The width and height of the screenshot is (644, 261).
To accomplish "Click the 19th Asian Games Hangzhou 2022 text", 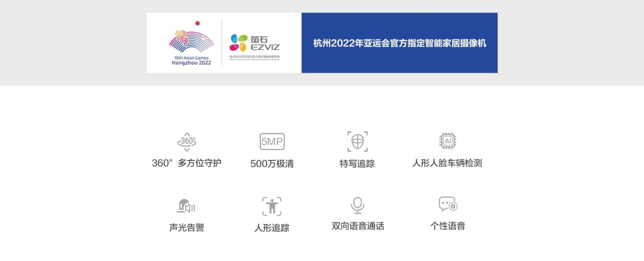I will (x=191, y=60).
